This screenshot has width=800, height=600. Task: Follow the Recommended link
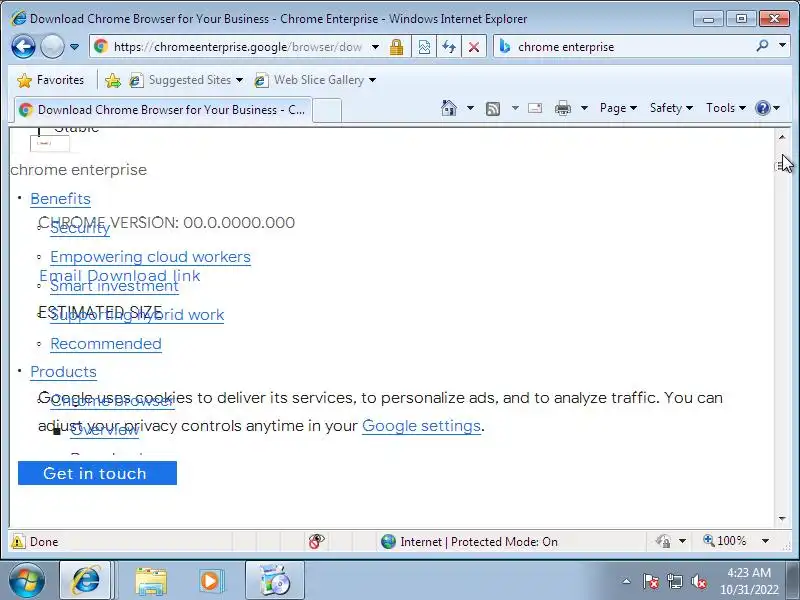[106, 344]
